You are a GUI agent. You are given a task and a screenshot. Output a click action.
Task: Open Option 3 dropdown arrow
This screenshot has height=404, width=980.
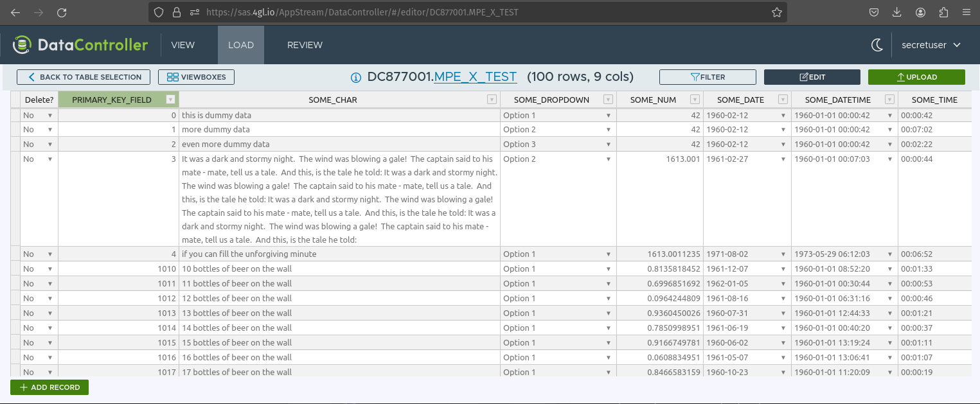coord(608,145)
